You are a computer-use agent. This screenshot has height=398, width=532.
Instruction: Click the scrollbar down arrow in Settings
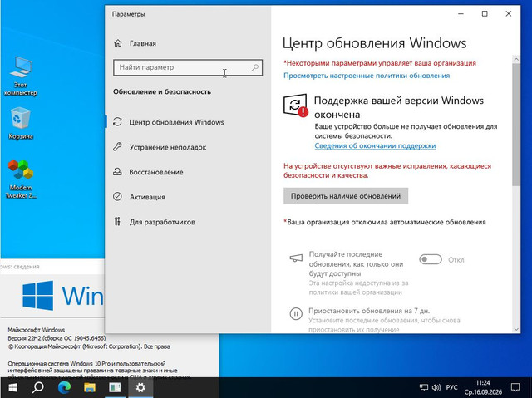point(516,329)
